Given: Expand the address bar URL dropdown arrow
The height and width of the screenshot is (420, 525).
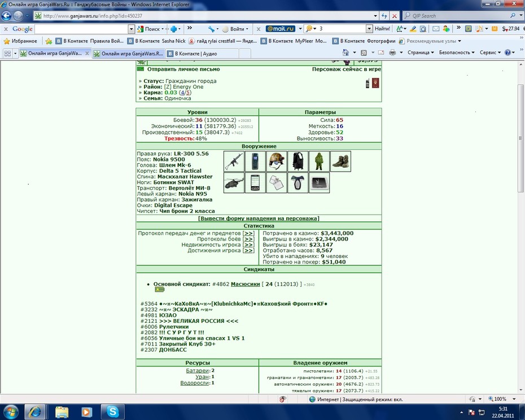Looking at the screenshot, I should tap(375, 16).
